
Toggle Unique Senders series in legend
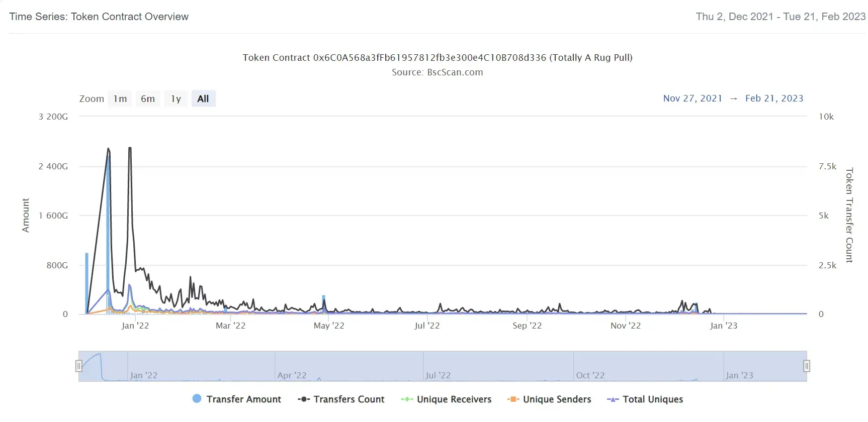(549, 399)
